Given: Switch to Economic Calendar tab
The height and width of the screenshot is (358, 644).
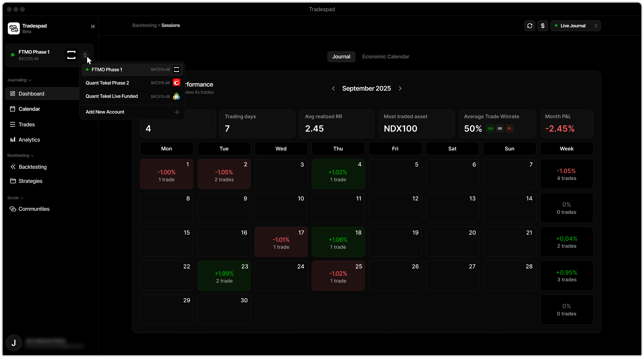Looking at the screenshot, I should 385,57.
